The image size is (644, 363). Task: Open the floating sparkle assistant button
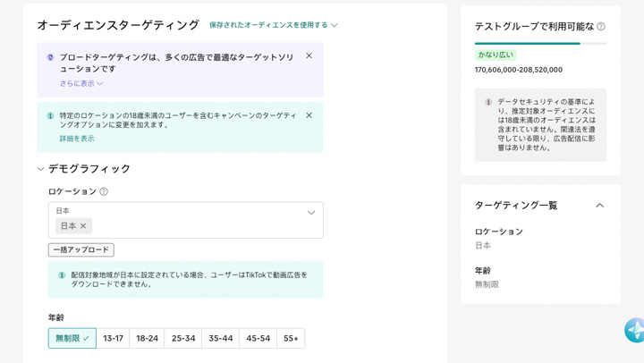coord(634,330)
